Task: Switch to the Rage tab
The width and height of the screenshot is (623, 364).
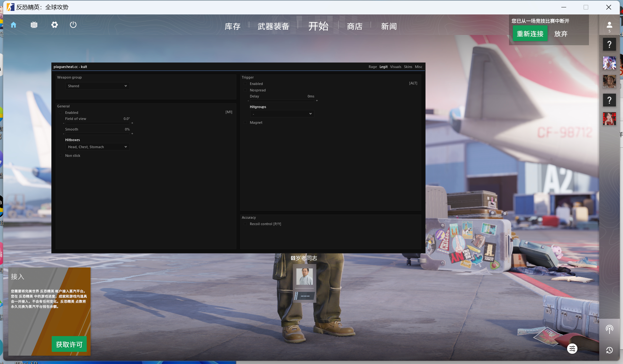Action: (x=373, y=67)
